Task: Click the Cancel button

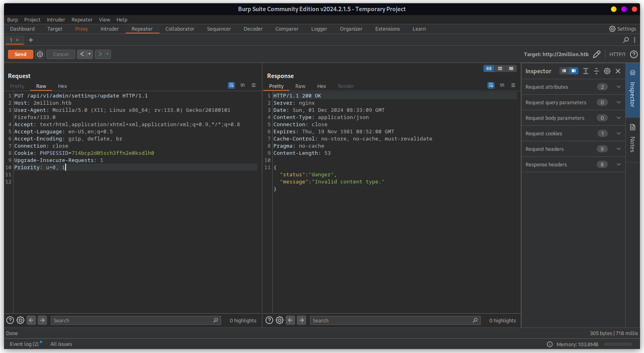Action: (61, 54)
